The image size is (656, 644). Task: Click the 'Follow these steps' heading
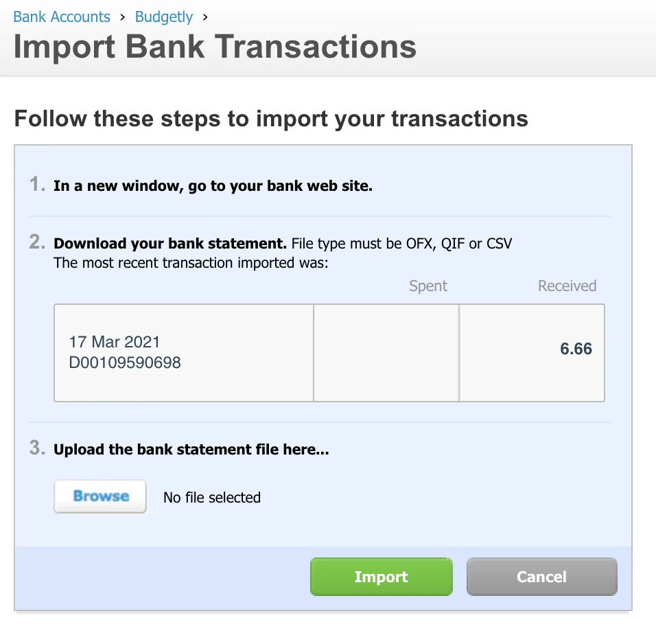pyautogui.click(x=271, y=118)
